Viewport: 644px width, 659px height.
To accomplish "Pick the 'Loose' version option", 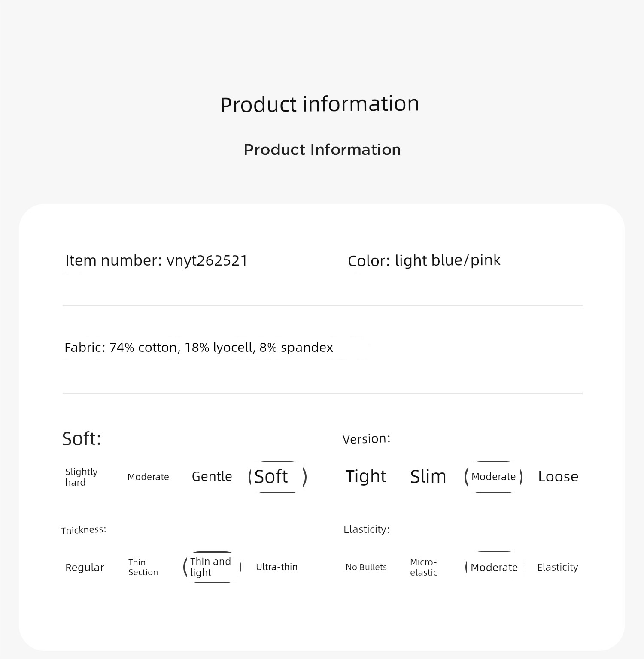I will [x=558, y=476].
